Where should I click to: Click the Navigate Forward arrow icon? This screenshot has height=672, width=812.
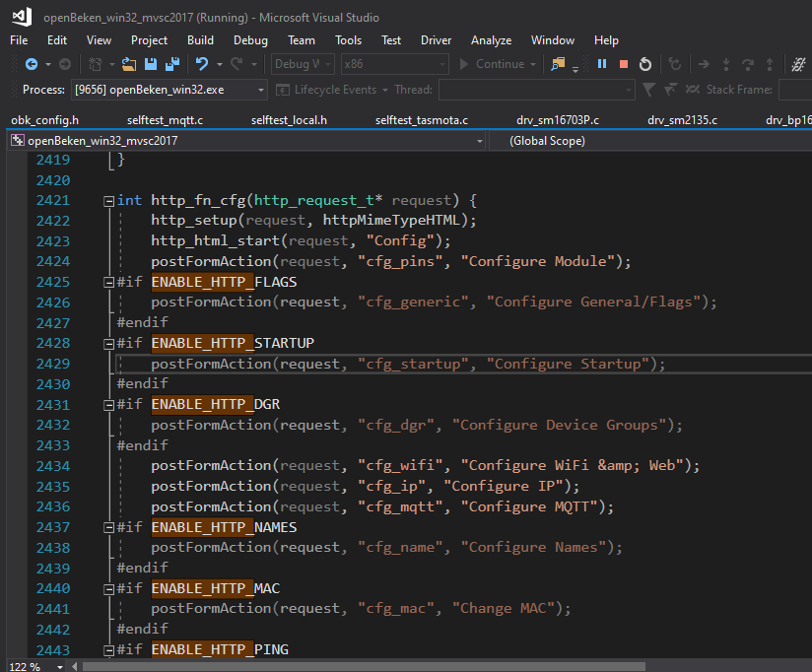(65, 64)
